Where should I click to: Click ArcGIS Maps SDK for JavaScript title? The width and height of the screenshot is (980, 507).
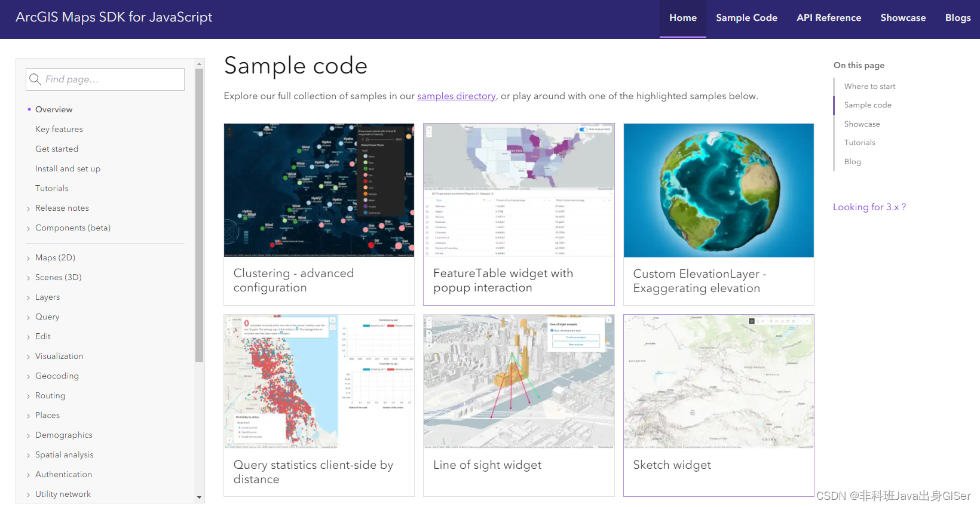[114, 17]
